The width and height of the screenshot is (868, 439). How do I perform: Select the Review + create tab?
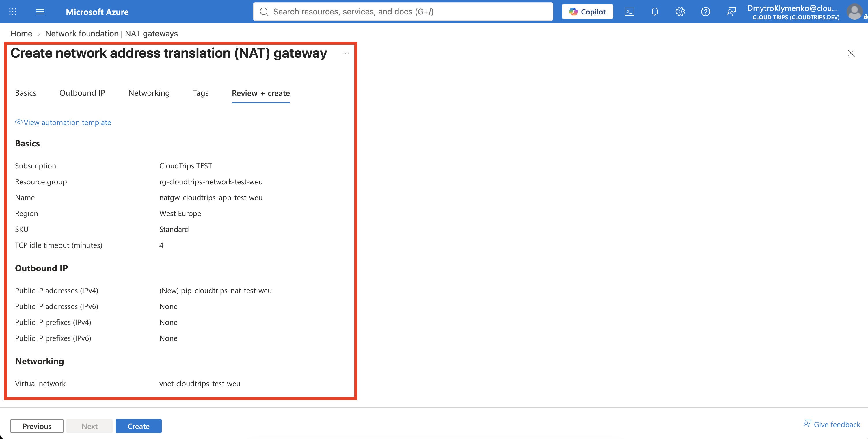(x=261, y=93)
